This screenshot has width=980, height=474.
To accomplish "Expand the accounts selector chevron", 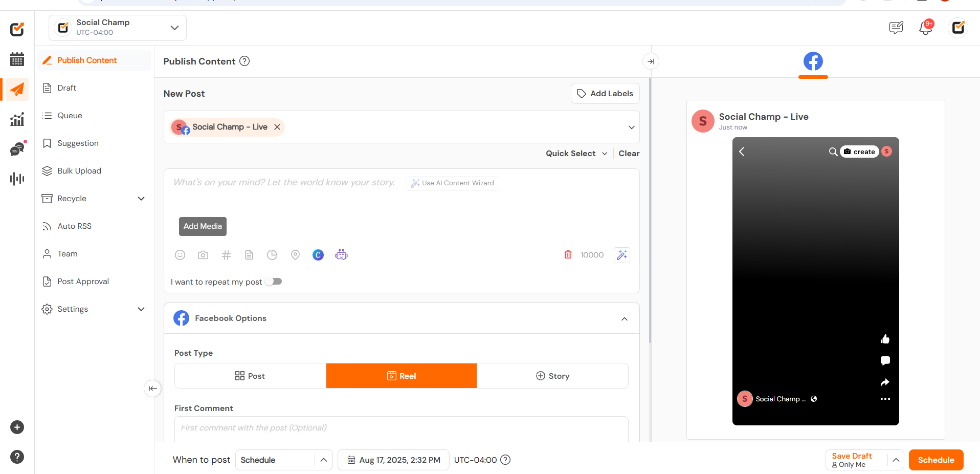I will pos(632,127).
